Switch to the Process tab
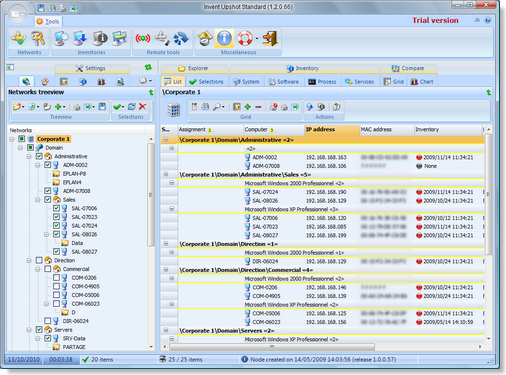 click(x=322, y=82)
